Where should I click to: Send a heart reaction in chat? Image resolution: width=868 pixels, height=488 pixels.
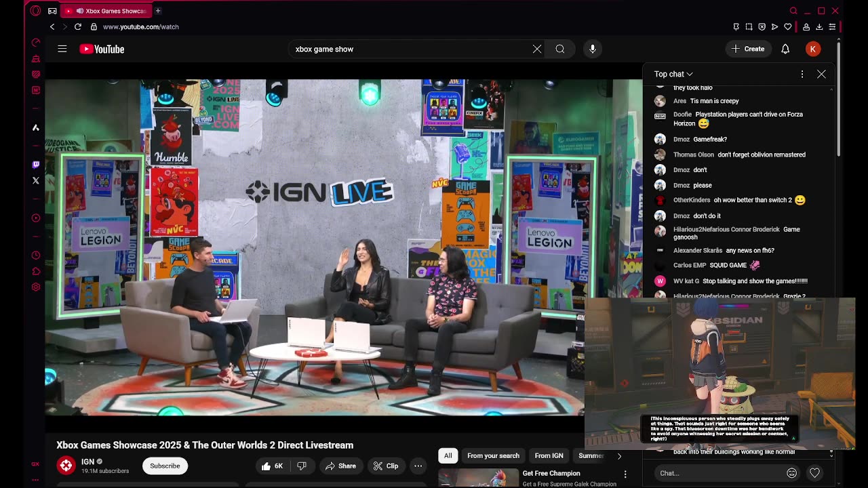(x=815, y=473)
